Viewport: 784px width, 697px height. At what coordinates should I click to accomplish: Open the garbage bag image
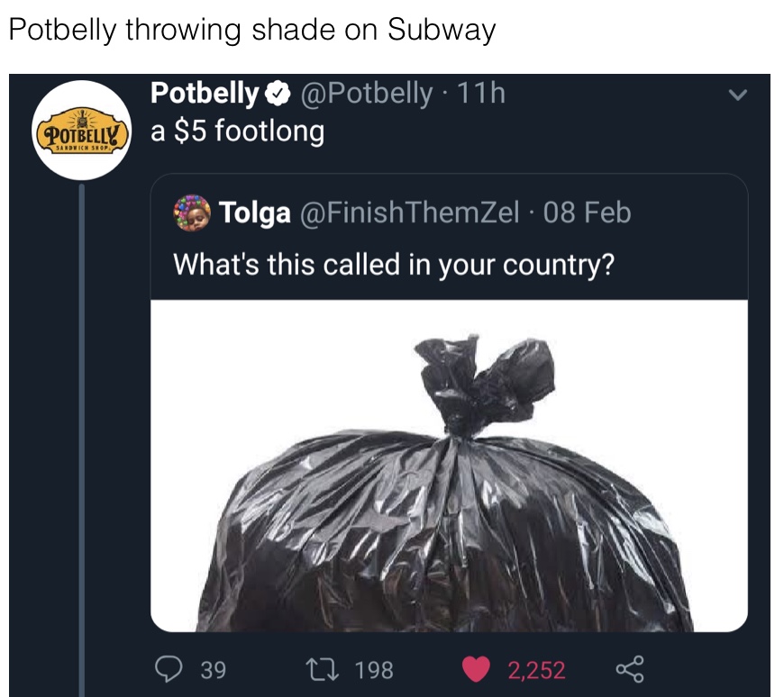click(x=449, y=466)
